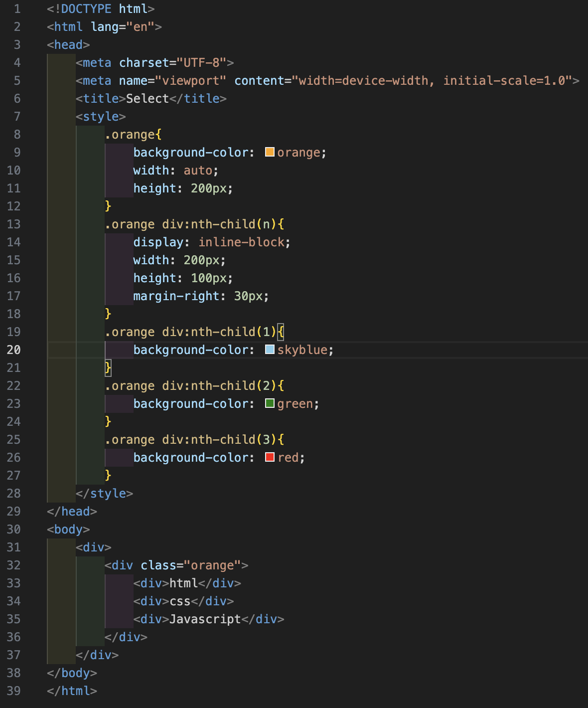Click the class="orange" attribute

(191, 565)
